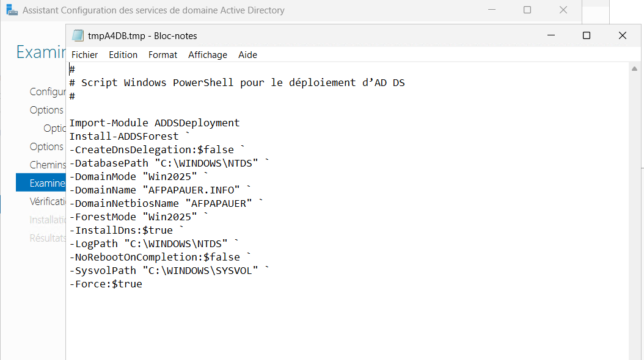Show the Aide menu

click(x=247, y=55)
